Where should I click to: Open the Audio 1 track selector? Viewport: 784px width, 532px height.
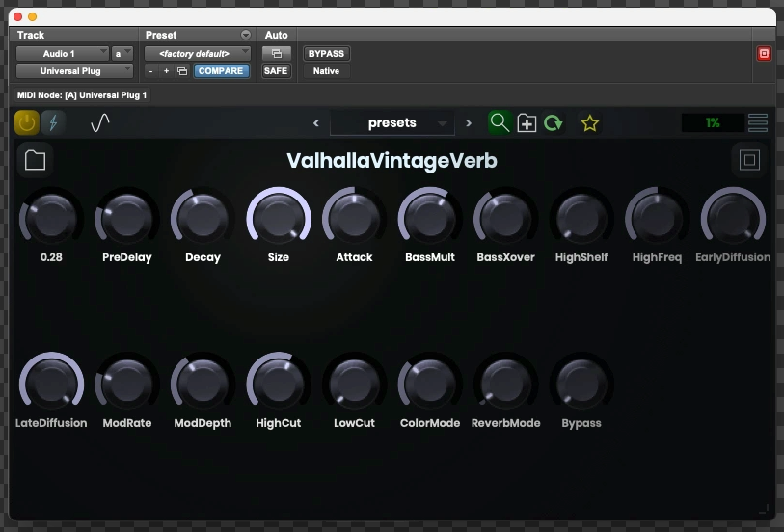[x=62, y=53]
